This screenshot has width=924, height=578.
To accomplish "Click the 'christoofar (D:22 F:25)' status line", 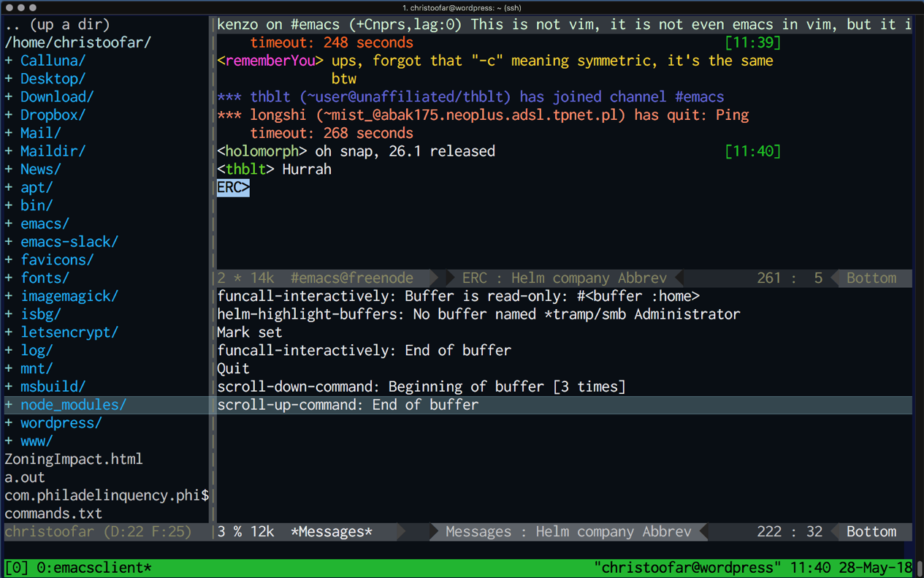I will [x=98, y=532].
